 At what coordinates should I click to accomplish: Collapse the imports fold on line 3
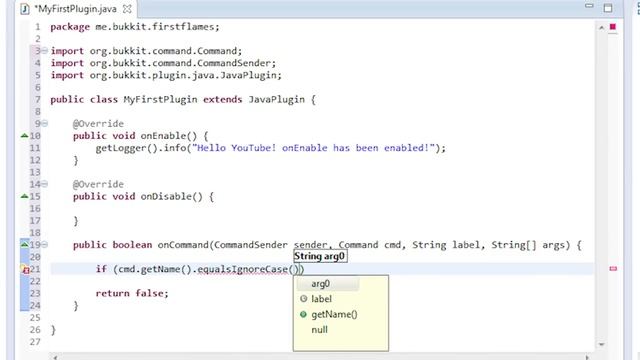pyautogui.click(x=44, y=51)
